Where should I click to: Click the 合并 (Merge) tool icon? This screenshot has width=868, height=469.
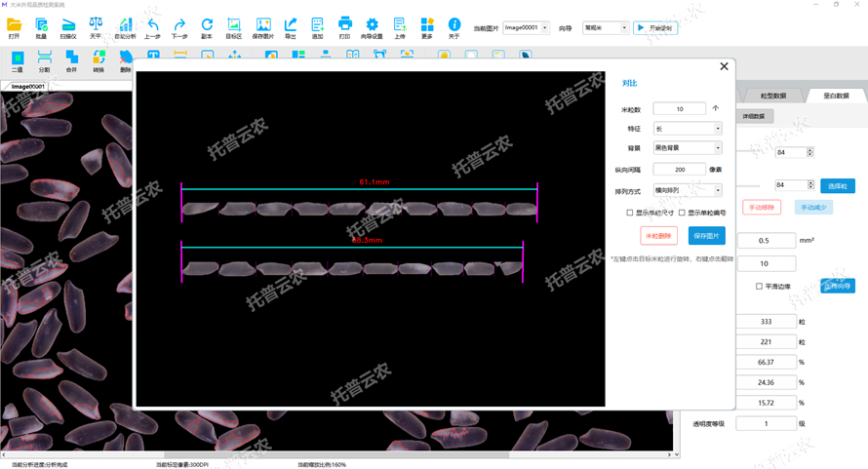coord(71,60)
